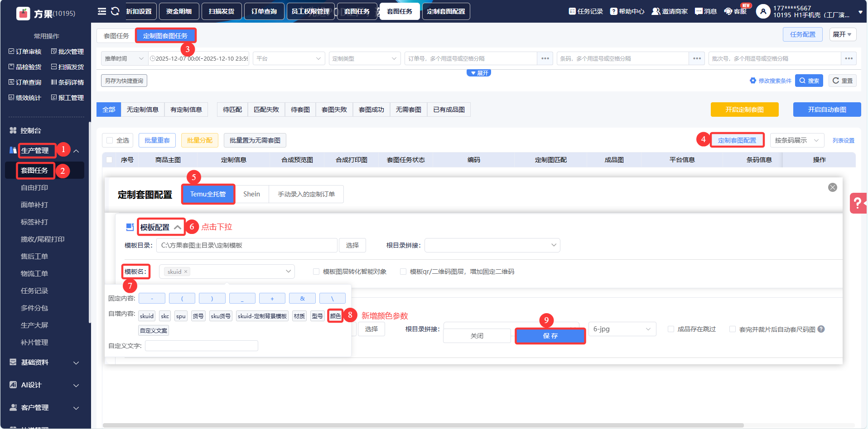Click the 客服 customer service icon
The width and height of the screenshot is (868, 429).
coord(728,11)
